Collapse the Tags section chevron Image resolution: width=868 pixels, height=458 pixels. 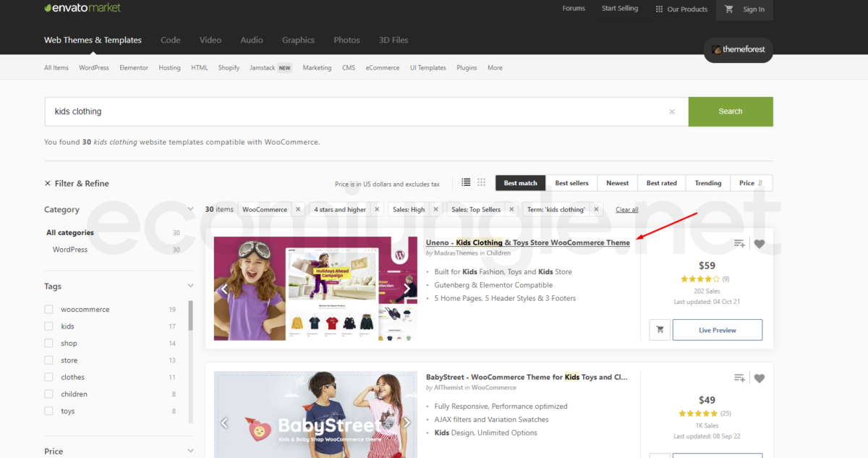[190, 286]
